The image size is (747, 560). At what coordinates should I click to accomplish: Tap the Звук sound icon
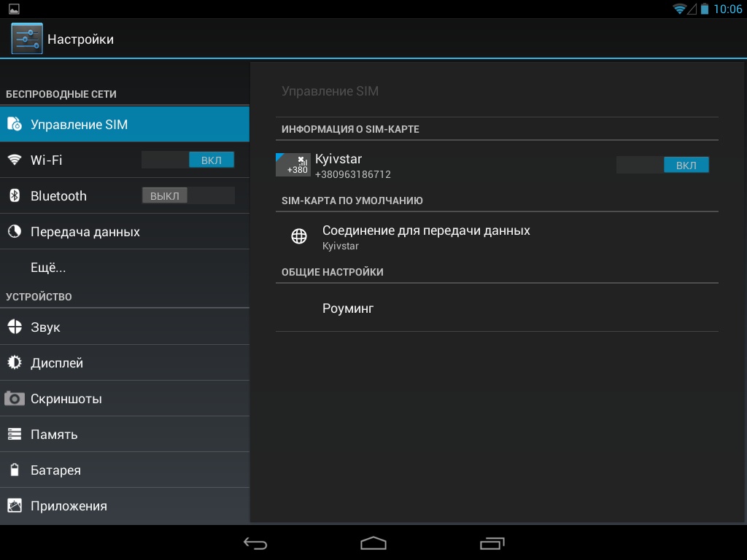point(15,327)
